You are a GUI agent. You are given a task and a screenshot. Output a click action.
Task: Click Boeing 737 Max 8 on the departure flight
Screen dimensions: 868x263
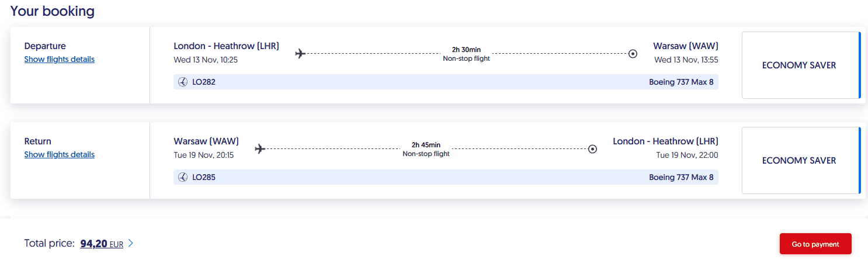[681, 82]
